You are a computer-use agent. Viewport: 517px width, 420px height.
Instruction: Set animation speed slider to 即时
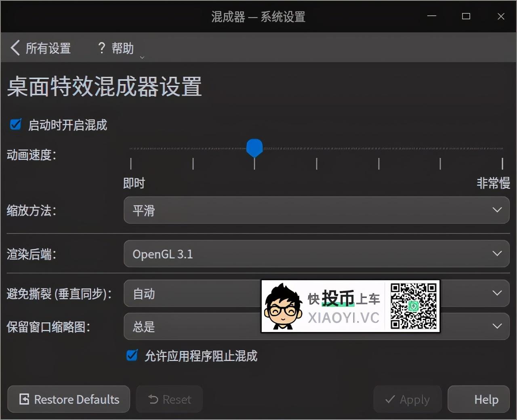pos(130,148)
